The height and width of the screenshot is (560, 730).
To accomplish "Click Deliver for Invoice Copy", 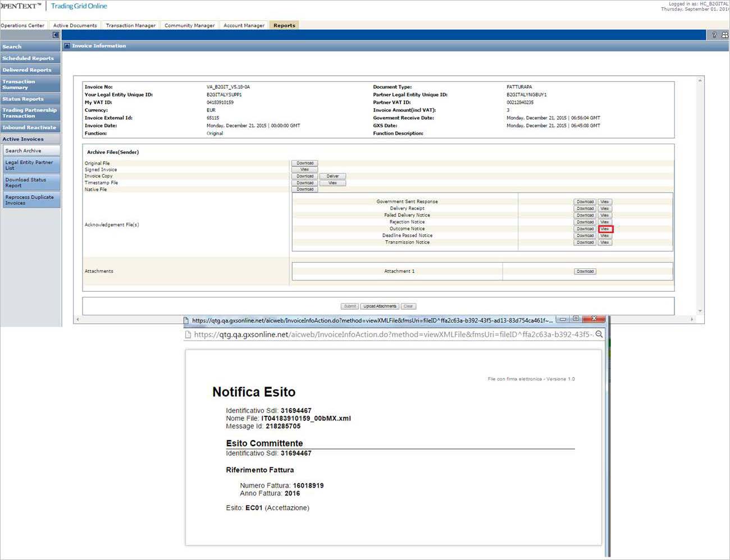I will [x=333, y=176].
